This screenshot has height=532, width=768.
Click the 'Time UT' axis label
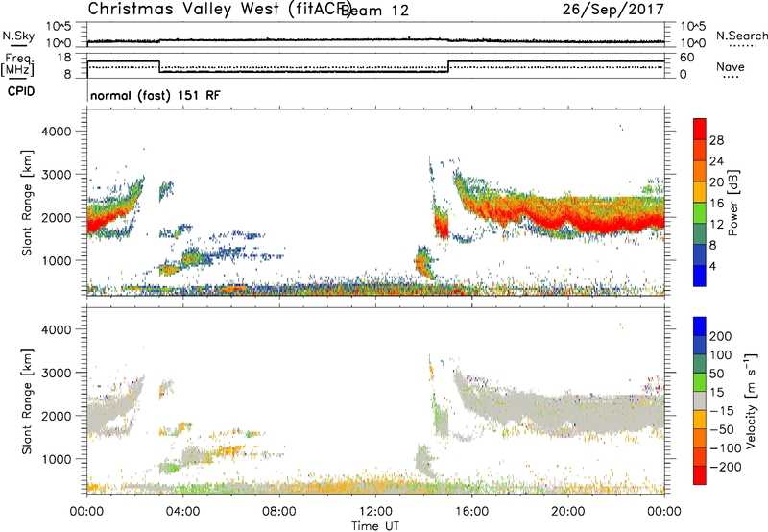[375, 526]
